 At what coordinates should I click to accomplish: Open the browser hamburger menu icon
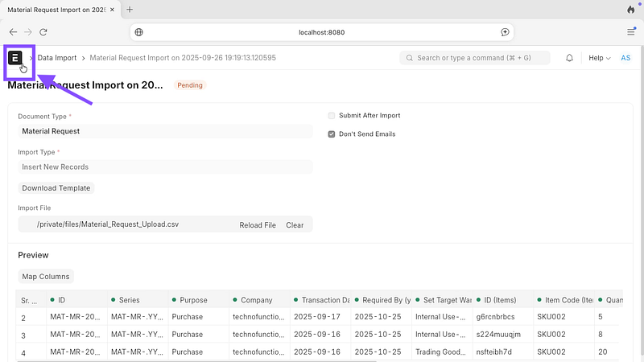(x=630, y=32)
